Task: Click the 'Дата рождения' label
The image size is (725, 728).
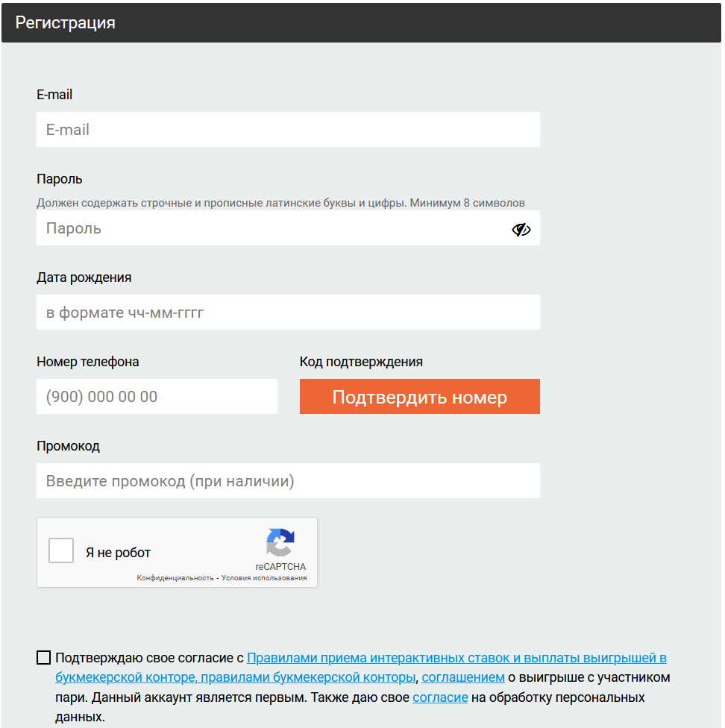Action: [84, 277]
